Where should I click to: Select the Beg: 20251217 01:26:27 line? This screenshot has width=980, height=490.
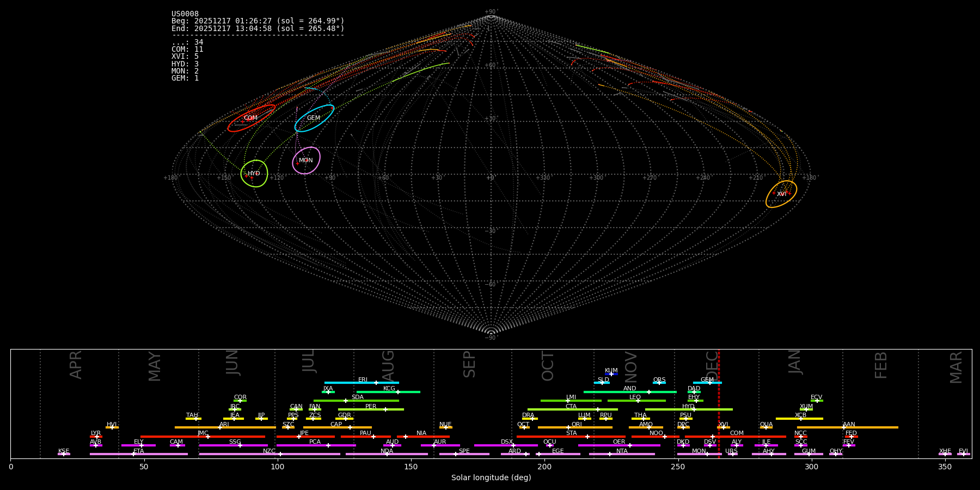click(x=258, y=21)
